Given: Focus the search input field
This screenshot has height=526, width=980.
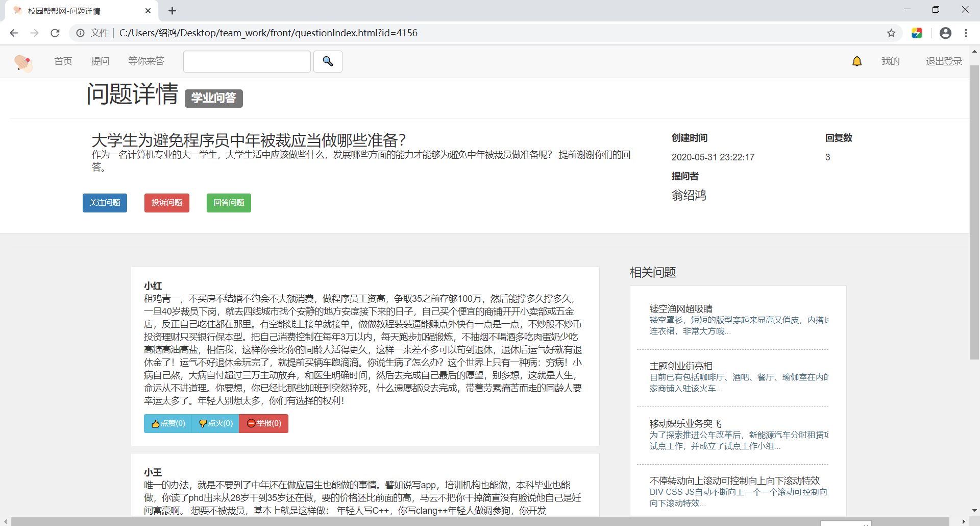Looking at the screenshot, I should [247, 61].
